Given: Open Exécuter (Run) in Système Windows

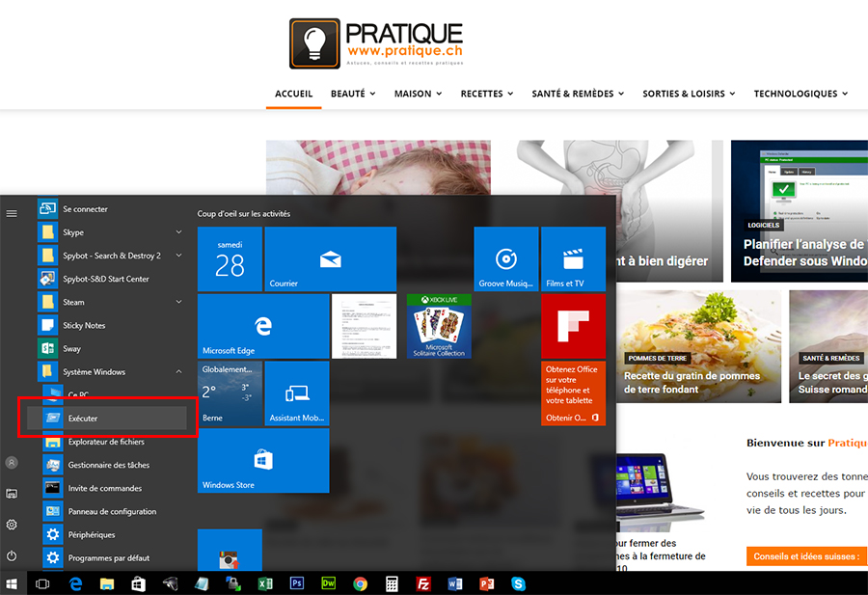Looking at the screenshot, I should tap(107, 419).
